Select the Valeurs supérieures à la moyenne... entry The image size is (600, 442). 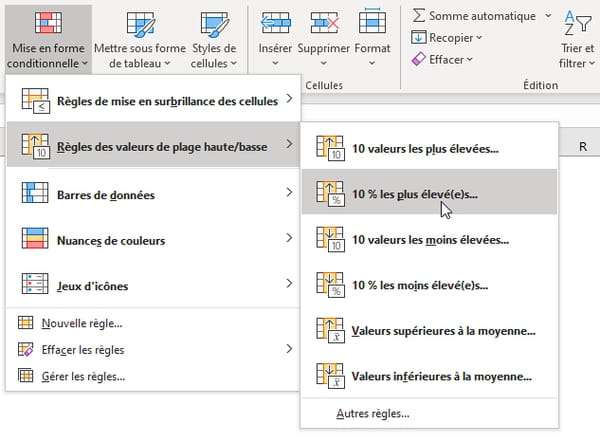(429, 330)
